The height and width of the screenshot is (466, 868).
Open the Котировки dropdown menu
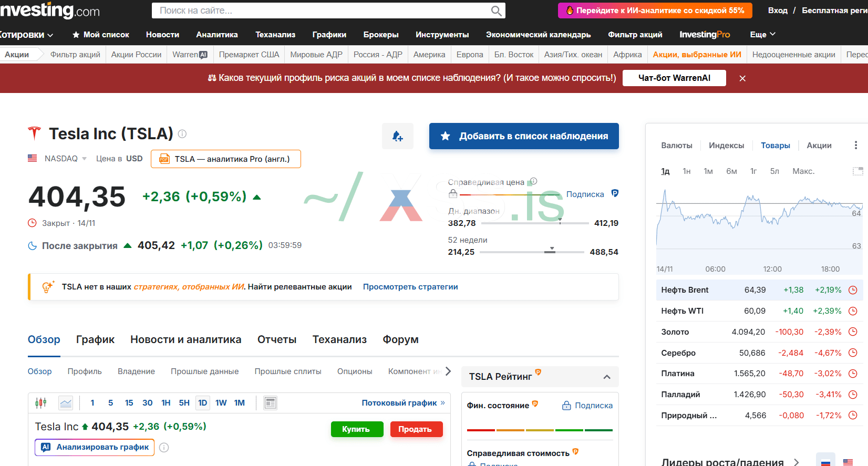point(26,35)
